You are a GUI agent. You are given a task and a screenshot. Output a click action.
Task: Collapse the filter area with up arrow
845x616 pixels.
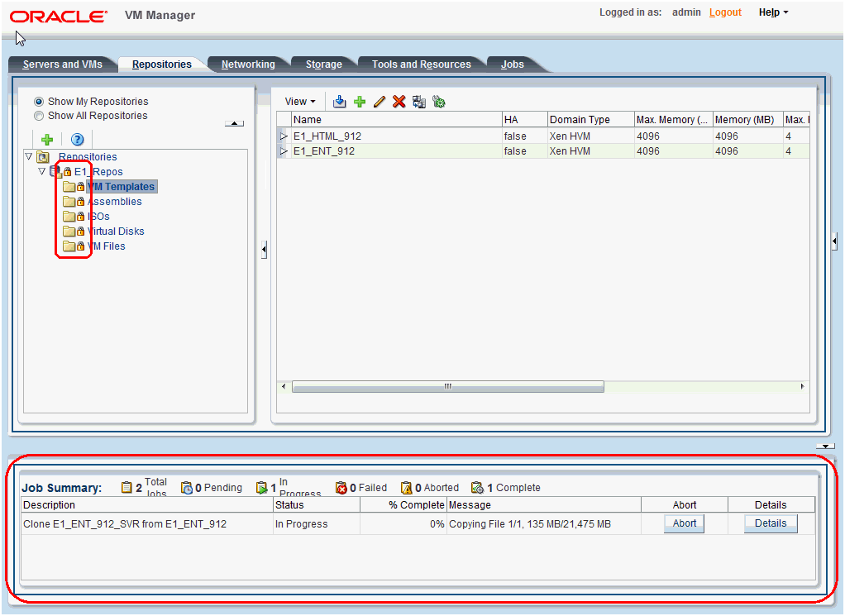[235, 123]
